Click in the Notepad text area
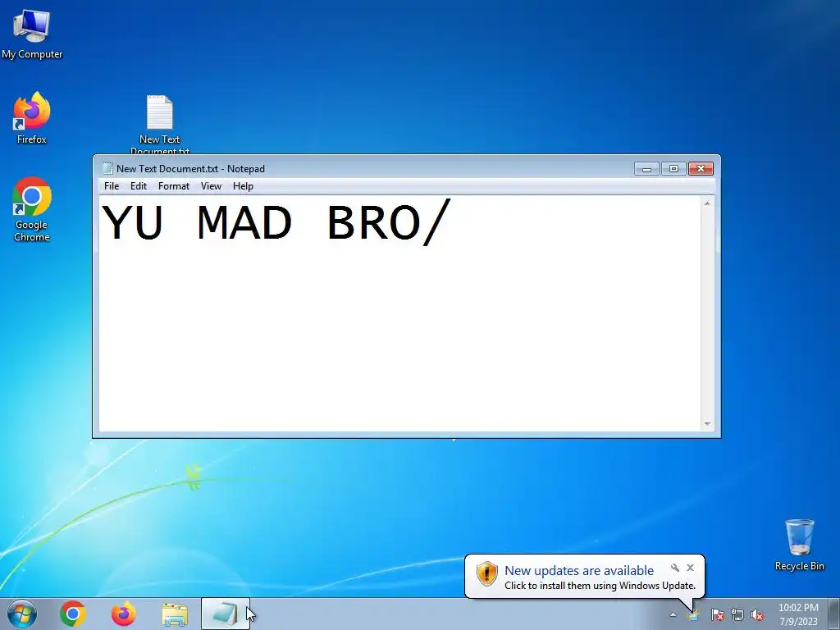 tap(399, 313)
